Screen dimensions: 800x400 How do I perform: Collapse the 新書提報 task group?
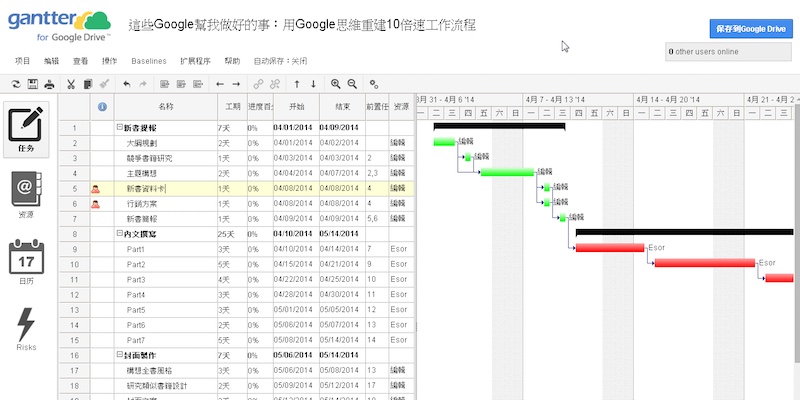point(119,128)
